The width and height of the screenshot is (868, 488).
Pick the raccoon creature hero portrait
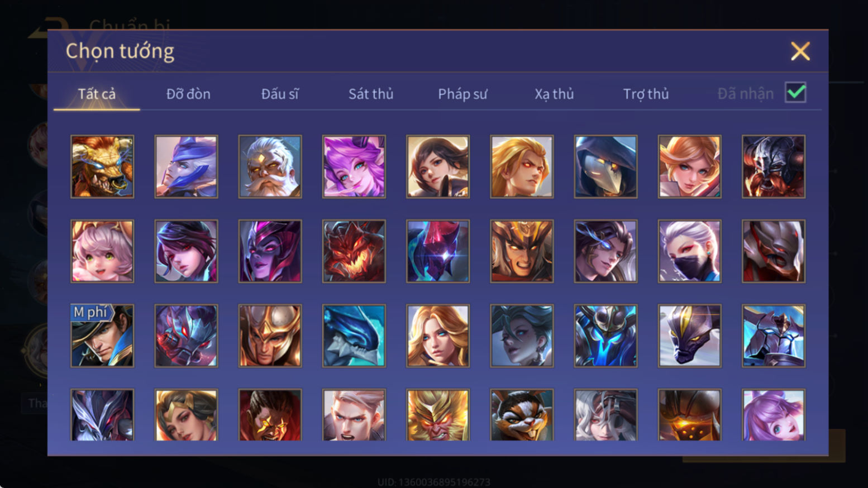click(522, 415)
